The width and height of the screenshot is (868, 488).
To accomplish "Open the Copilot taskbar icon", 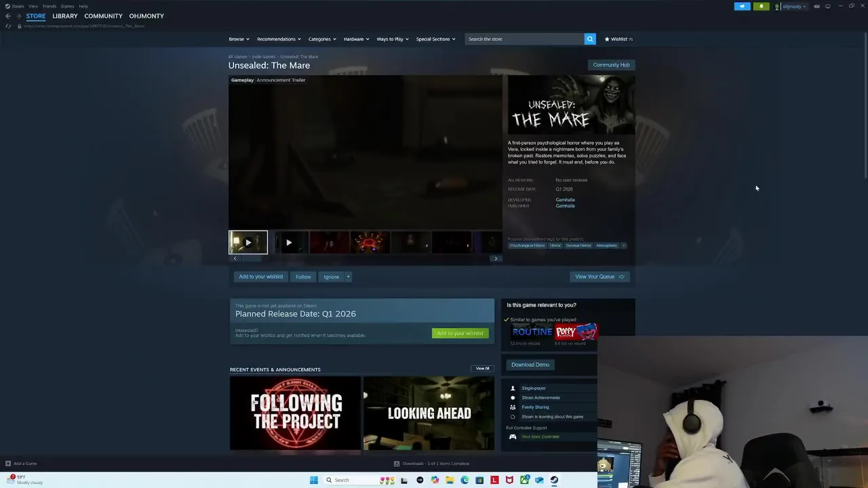I will click(435, 480).
